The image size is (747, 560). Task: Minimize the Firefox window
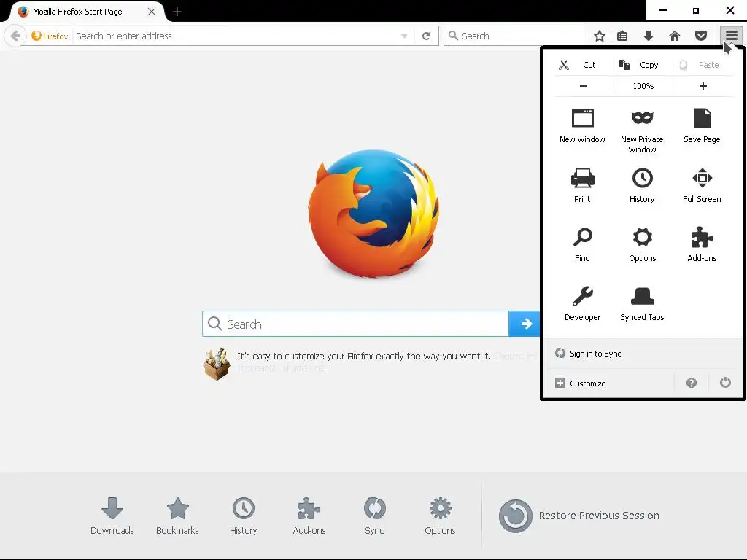click(662, 10)
